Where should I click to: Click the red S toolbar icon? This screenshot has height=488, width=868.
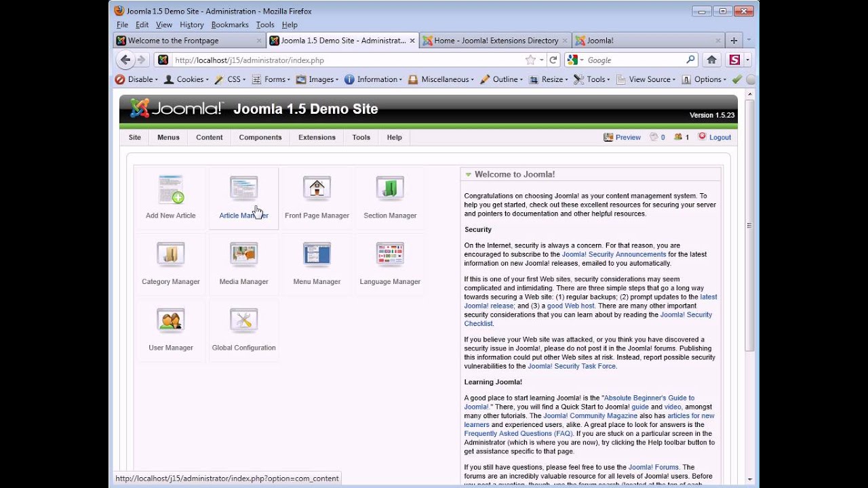click(734, 60)
